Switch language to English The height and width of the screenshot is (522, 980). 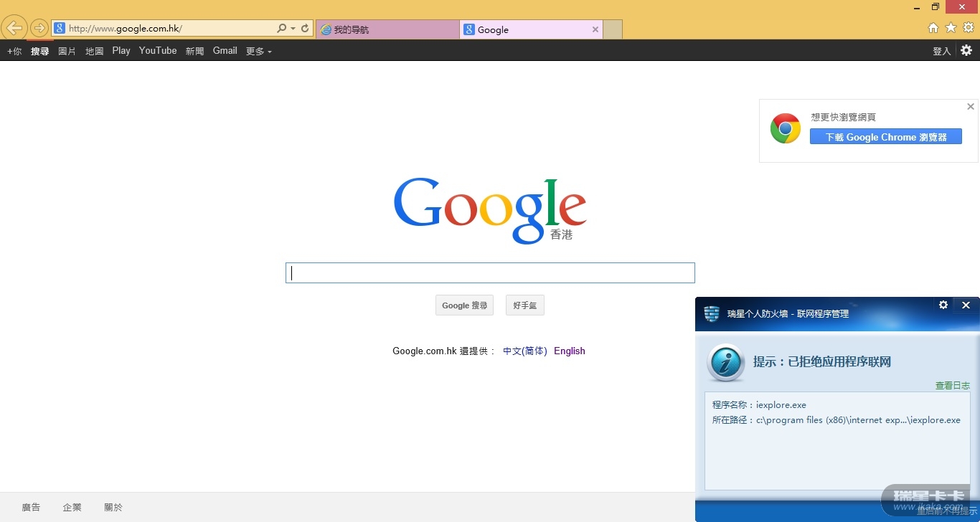(x=570, y=351)
